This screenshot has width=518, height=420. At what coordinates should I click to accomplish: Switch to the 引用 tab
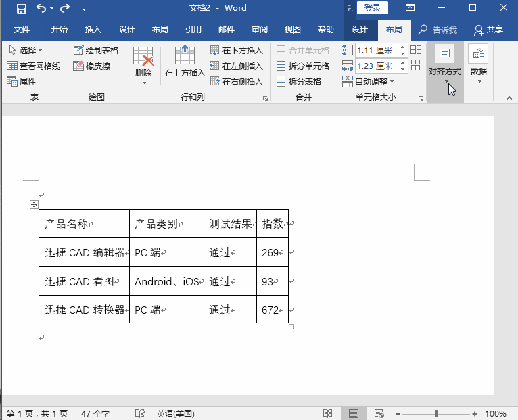point(193,30)
